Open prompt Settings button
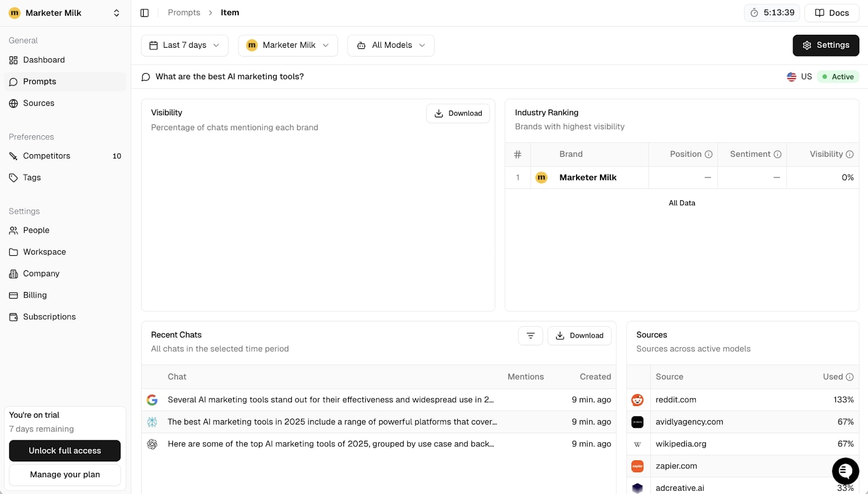The image size is (868, 494). coord(826,46)
